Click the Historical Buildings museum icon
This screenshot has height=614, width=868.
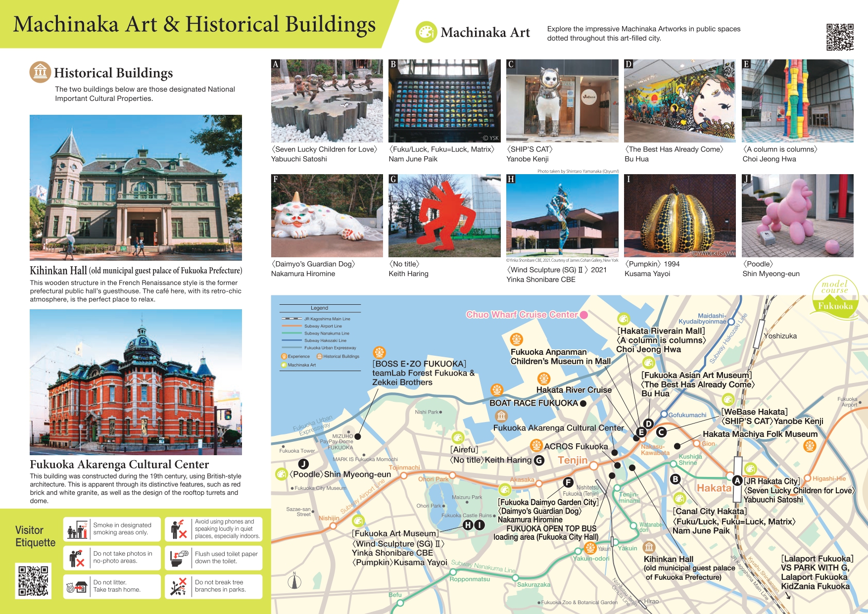coord(40,72)
